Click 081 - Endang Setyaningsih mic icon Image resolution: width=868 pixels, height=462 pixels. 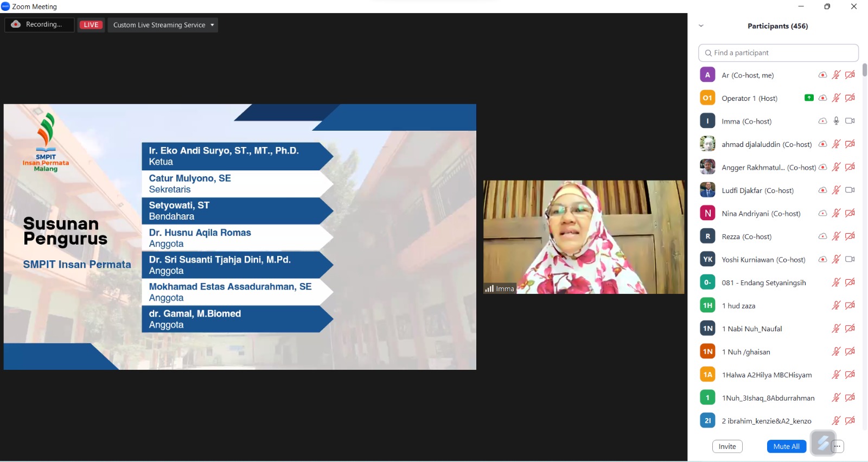click(x=836, y=282)
